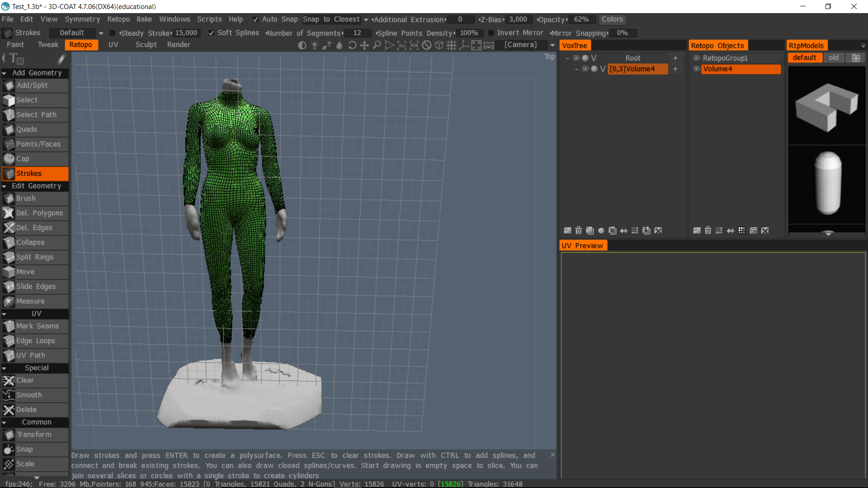Click the rotate camera navigation icon

(352, 45)
